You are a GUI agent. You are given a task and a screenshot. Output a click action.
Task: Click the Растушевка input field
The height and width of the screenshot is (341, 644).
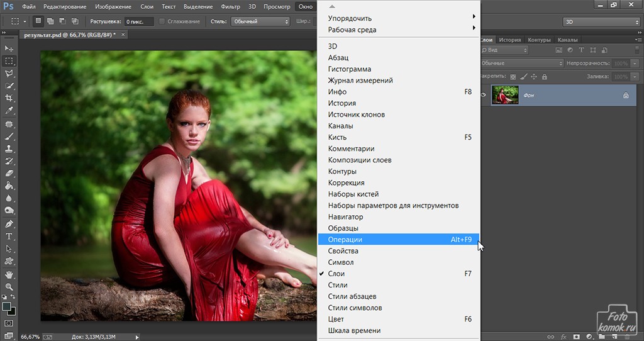coord(139,21)
